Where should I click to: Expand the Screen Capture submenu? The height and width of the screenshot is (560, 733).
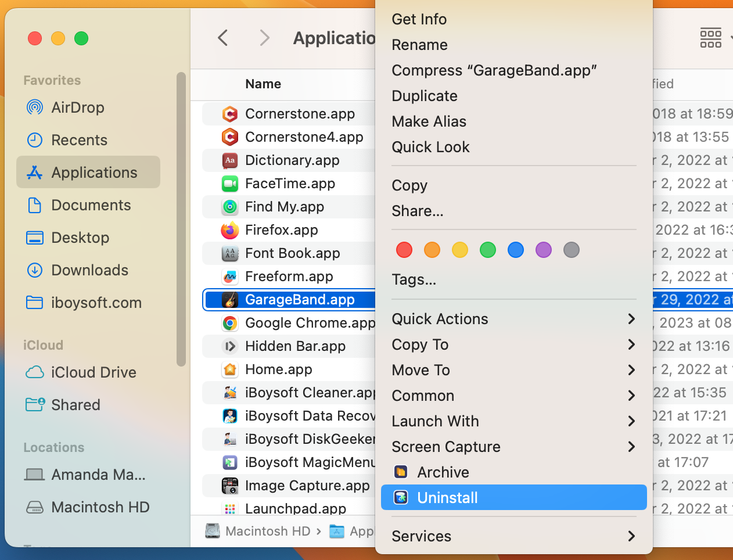point(631,447)
